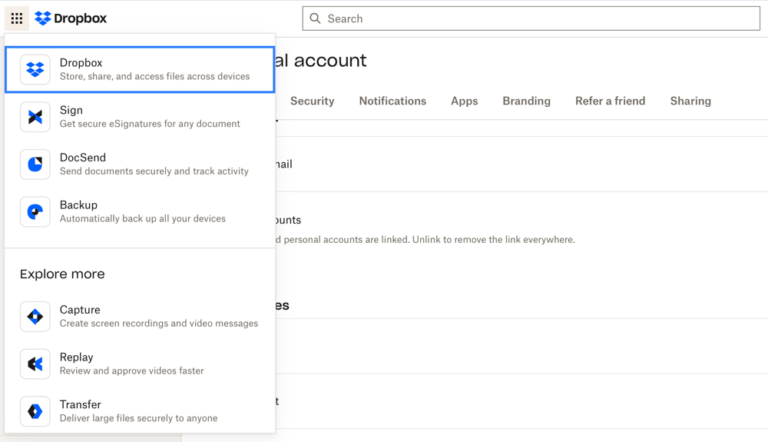Go to the Apps tab
This screenshot has height=442, width=768.
pyautogui.click(x=464, y=101)
